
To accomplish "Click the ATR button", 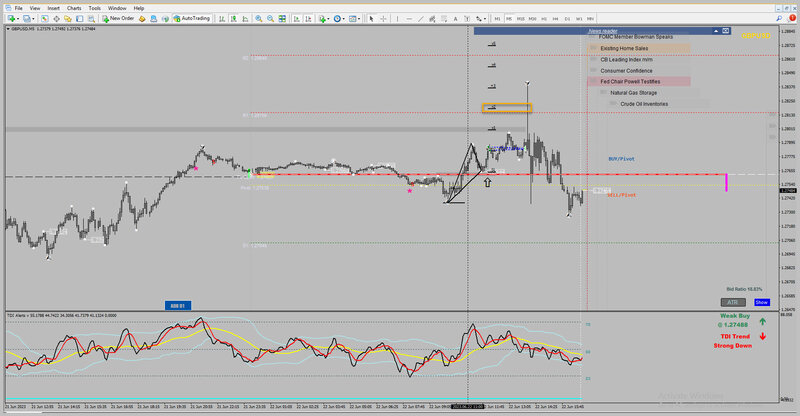I will click(x=733, y=302).
